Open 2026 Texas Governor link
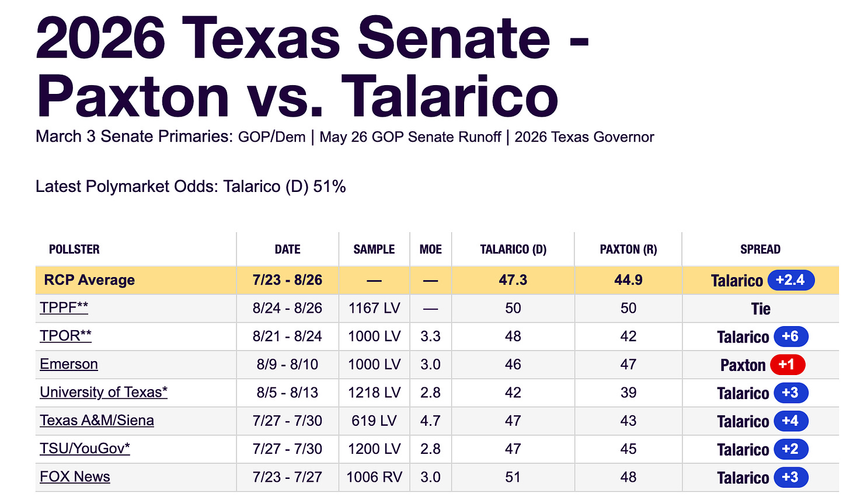The image size is (850, 504). pos(584,137)
